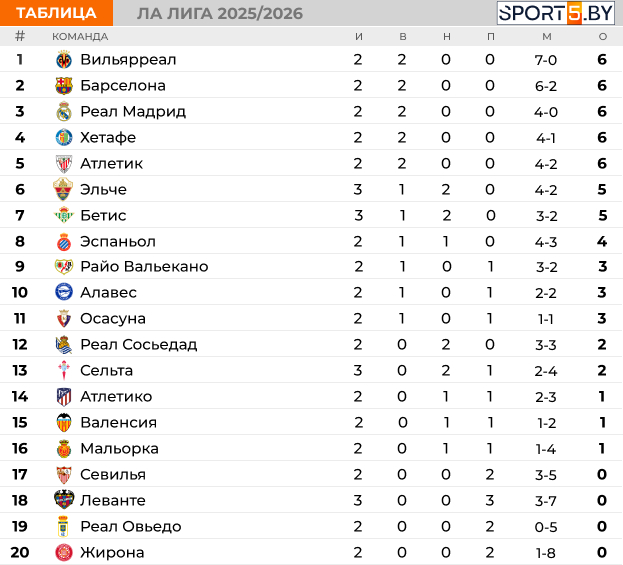Click the Rayo Vallecano crest icon

(x=64, y=267)
